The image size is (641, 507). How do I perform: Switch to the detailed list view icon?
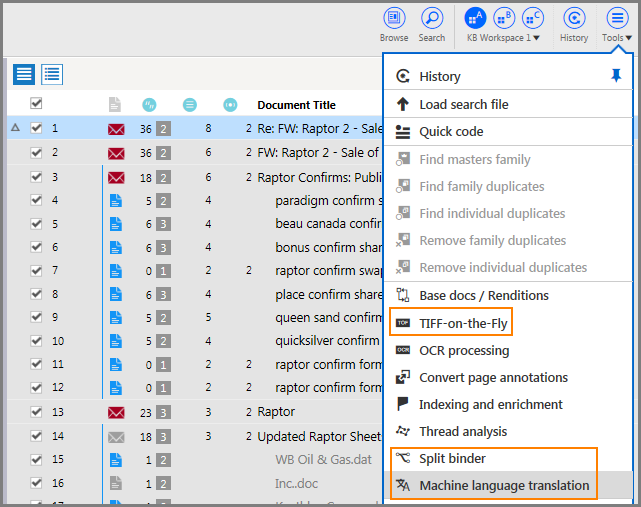click(52, 74)
